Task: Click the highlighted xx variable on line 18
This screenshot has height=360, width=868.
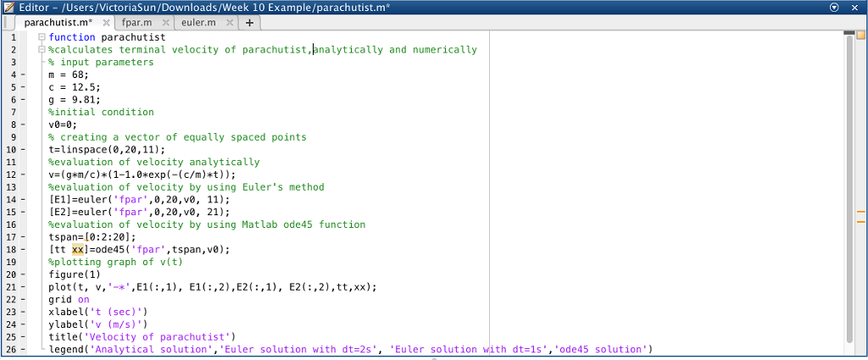Action: 78,249
